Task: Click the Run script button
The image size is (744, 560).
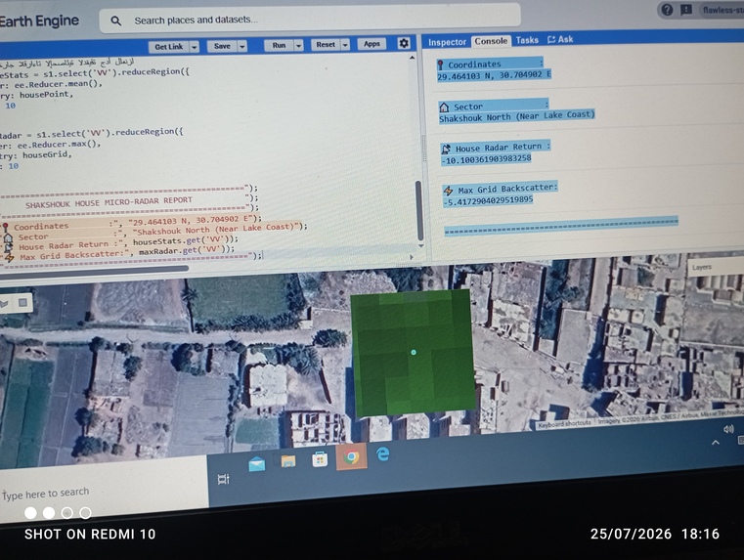Action: tap(279, 45)
